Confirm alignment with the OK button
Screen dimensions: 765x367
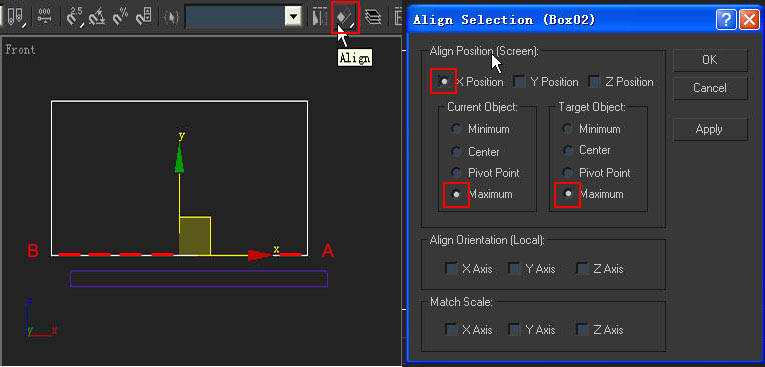(x=710, y=60)
